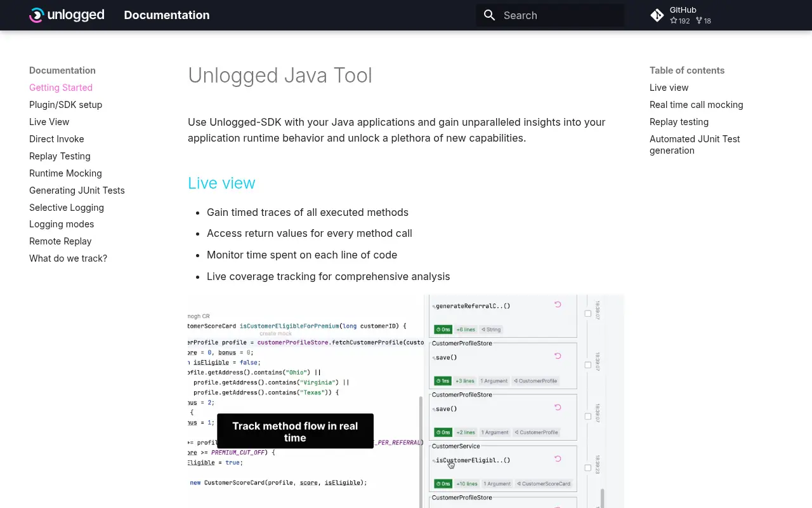Click the GitHub stars count 192
This screenshot has height=508, width=812.
[x=680, y=21]
